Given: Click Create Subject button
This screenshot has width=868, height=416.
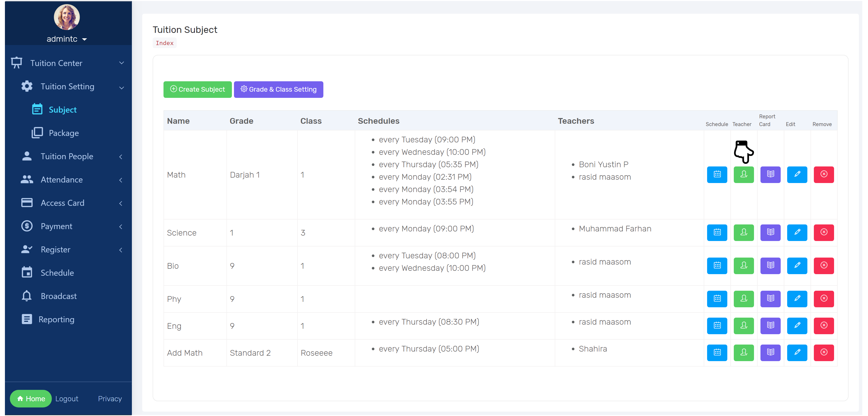Looking at the screenshot, I should [197, 89].
